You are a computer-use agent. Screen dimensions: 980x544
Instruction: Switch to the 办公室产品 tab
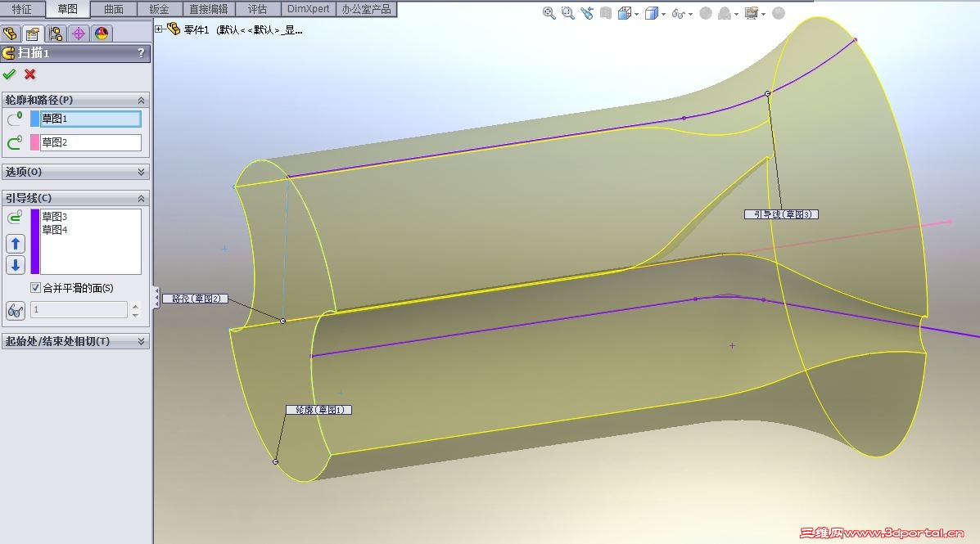click(366, 9)
